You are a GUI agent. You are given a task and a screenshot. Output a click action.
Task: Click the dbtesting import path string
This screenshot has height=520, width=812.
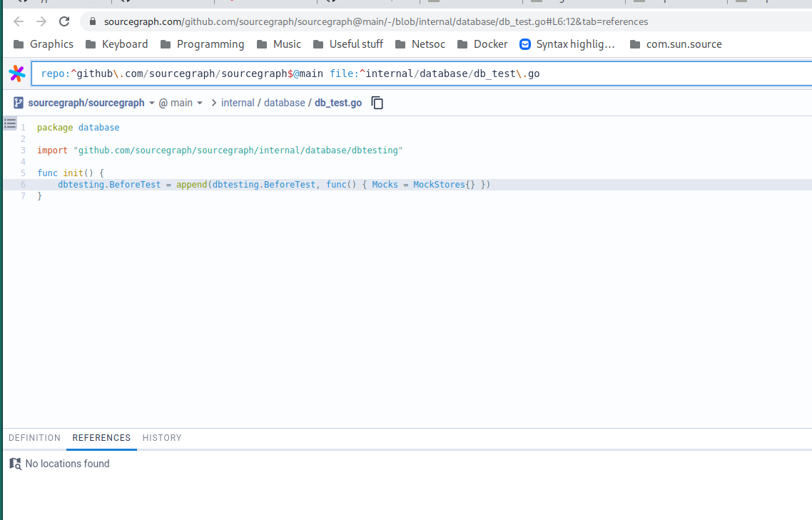(x=238, y=151)
